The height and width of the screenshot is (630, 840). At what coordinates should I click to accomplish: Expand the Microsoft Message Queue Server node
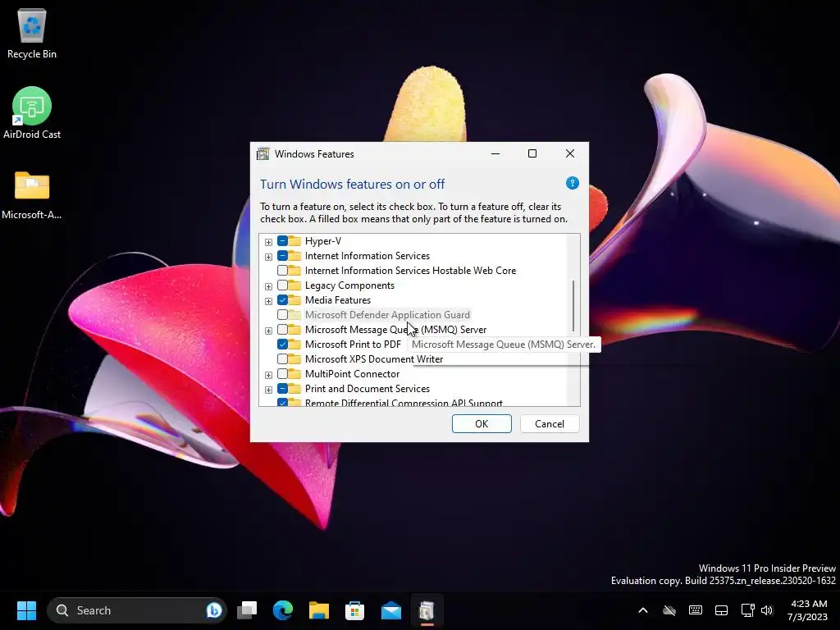coord(268,331)
